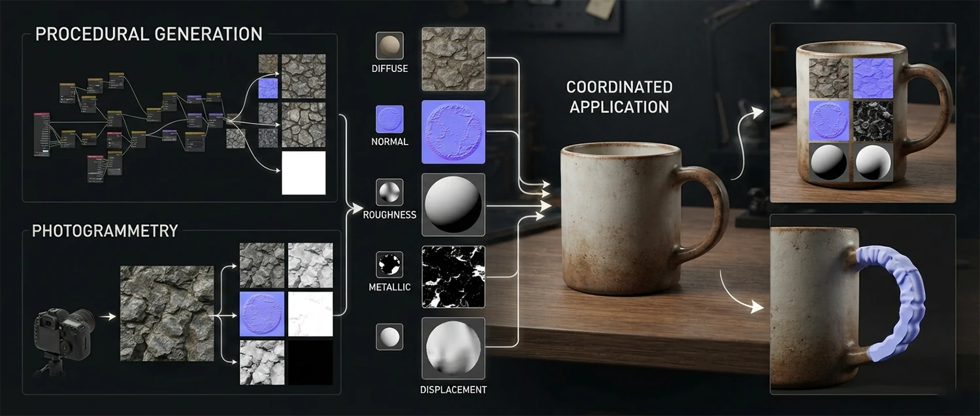Click the "COORDINATED APPLICATION" title

[x=619, y=97]
